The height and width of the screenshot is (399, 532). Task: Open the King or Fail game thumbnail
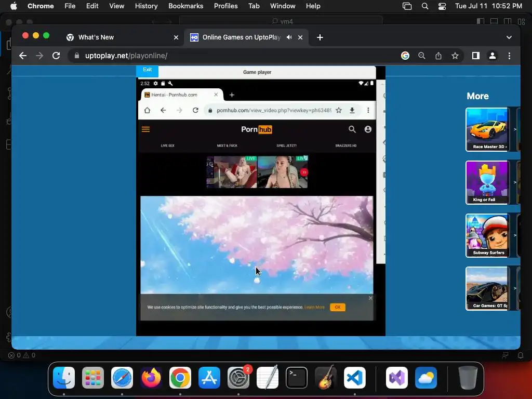486,182
